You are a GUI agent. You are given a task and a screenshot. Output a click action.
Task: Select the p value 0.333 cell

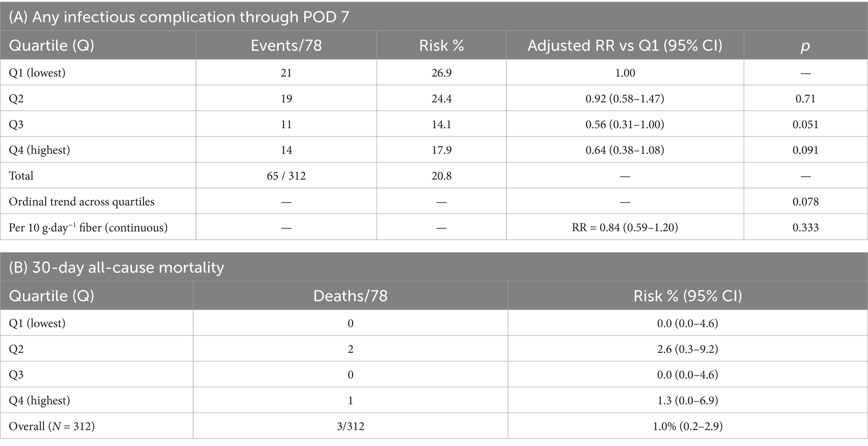click(805, 227)
